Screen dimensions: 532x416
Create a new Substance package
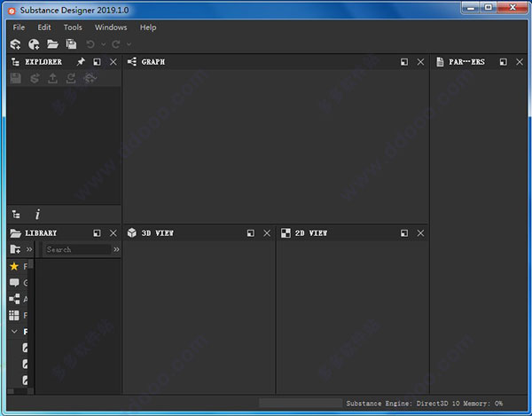point(15,44)
